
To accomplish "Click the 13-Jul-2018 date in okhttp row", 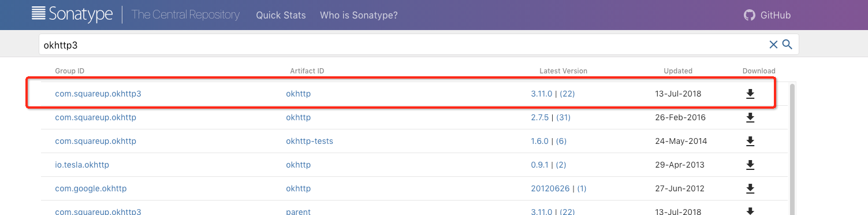I will (x=678, y=94).
